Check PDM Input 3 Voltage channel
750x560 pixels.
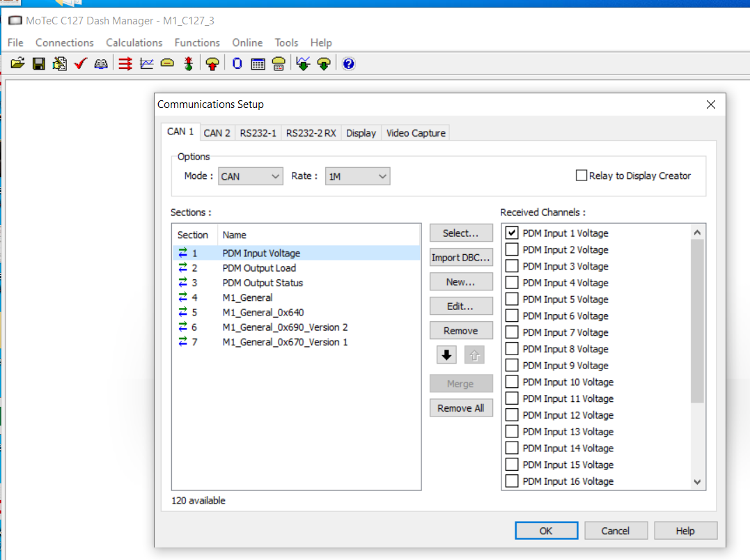512,266
